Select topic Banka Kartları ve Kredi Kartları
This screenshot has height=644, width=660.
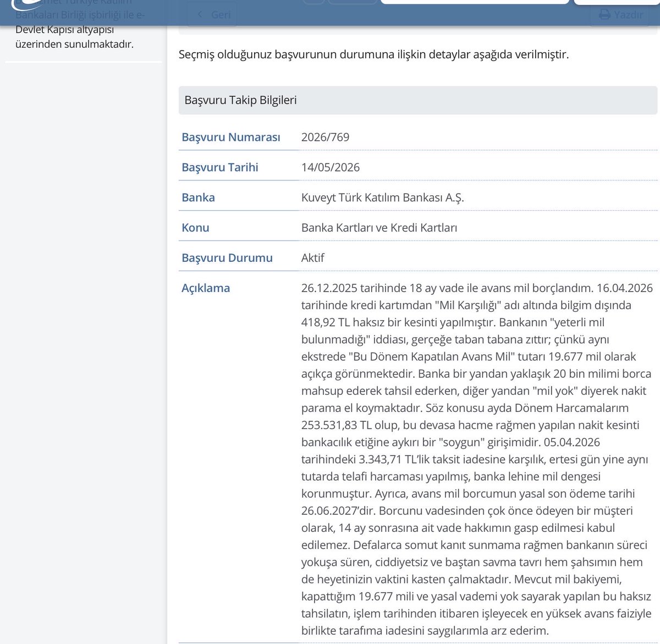[379, 228]
